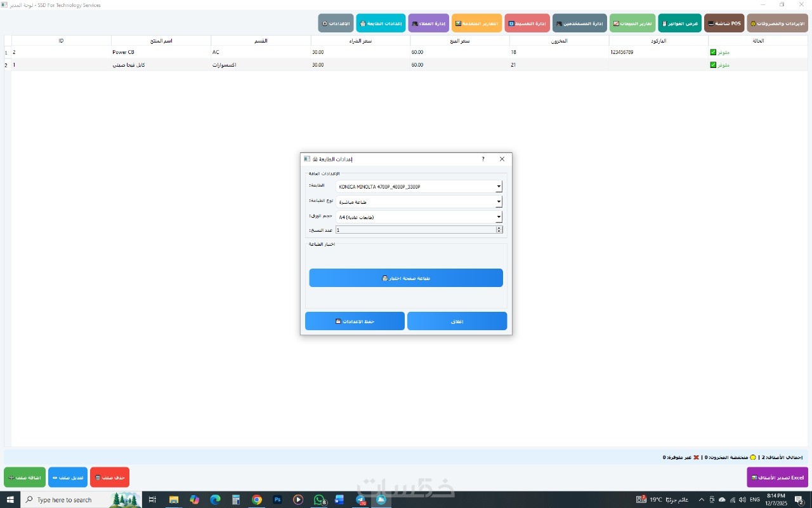Image resolution: width=812 pixels, height=508 pixels.
Task: Open إعدادات الطابعة in main window toolbar
Action: 381,23
